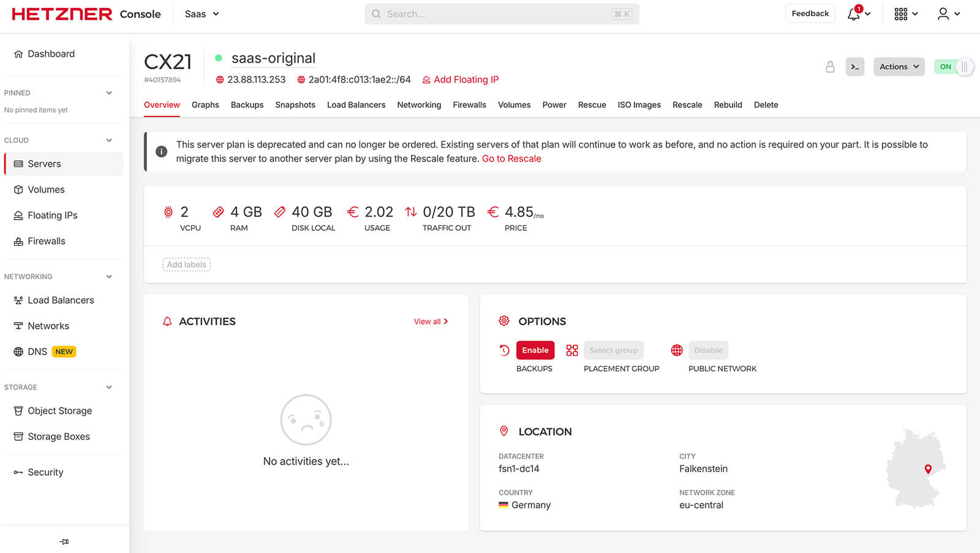Expand the PINNED section chevron
The height and width of the screenshot is (553, 980).
(x=109, y=92)
